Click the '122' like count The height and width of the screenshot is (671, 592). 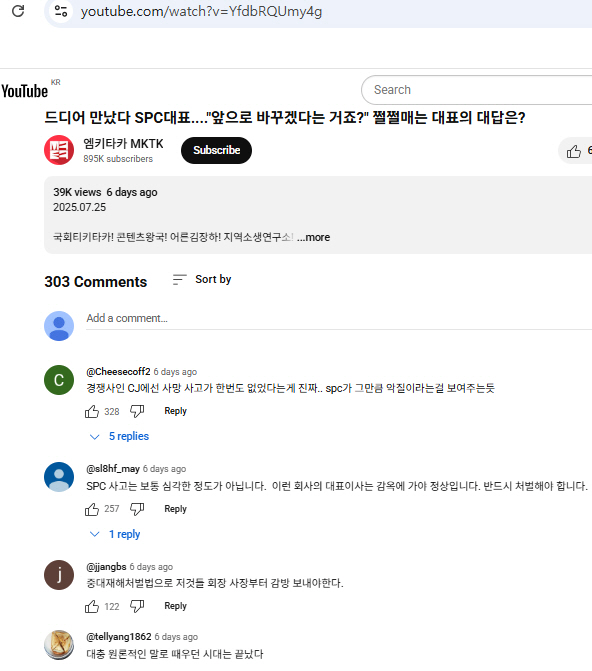click(112, 607)
